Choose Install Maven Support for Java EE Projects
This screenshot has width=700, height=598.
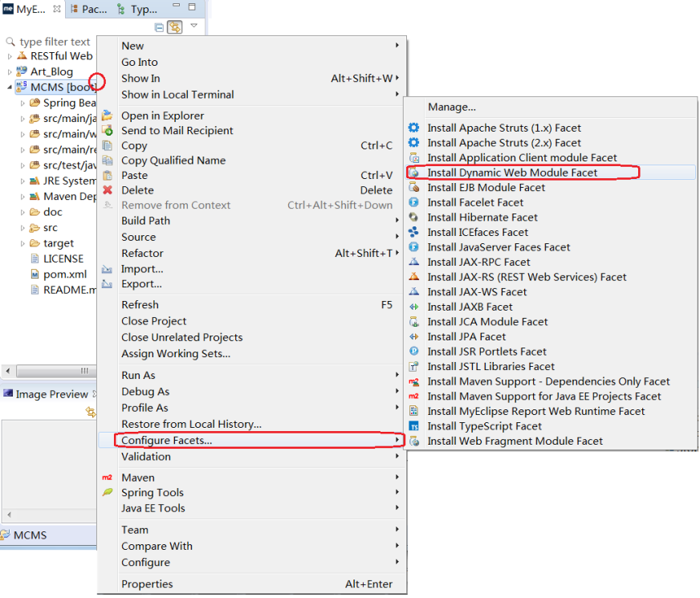point(551,397)
